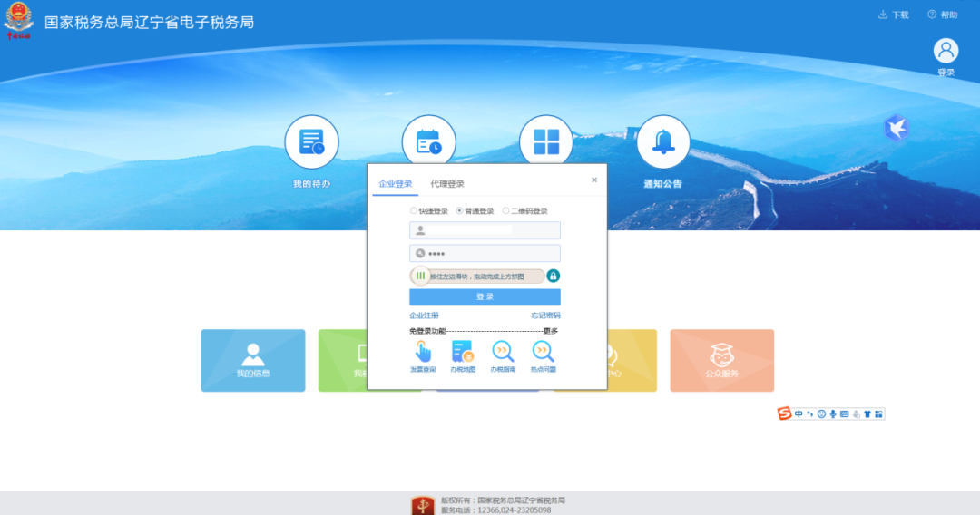Expand 更多 login-free functions

pyautogui.click(x=551, y=331)
